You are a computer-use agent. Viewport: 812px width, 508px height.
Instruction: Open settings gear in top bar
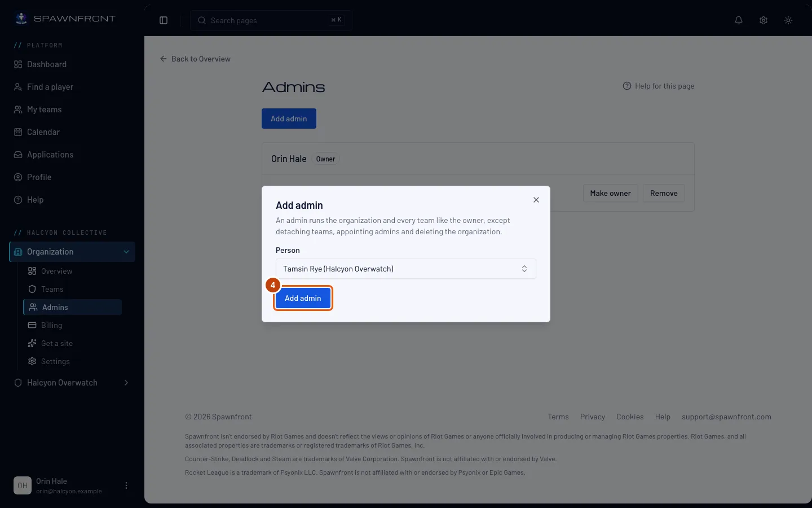[x=764, y=20]
